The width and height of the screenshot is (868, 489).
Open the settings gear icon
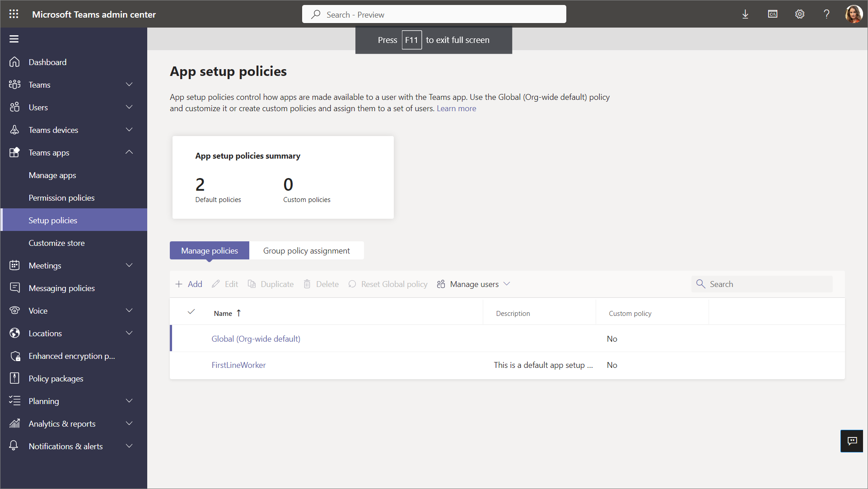[x=799, y=14]
